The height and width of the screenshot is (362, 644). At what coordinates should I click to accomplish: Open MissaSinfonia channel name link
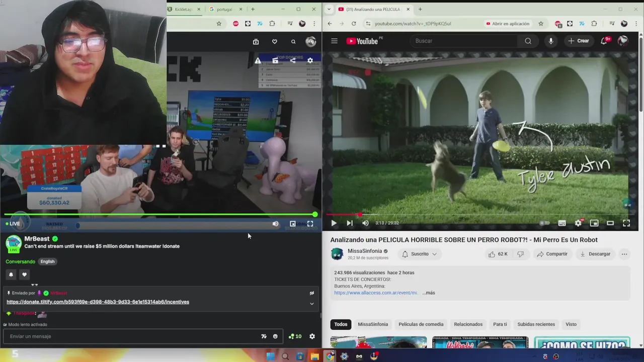(364, 251)
